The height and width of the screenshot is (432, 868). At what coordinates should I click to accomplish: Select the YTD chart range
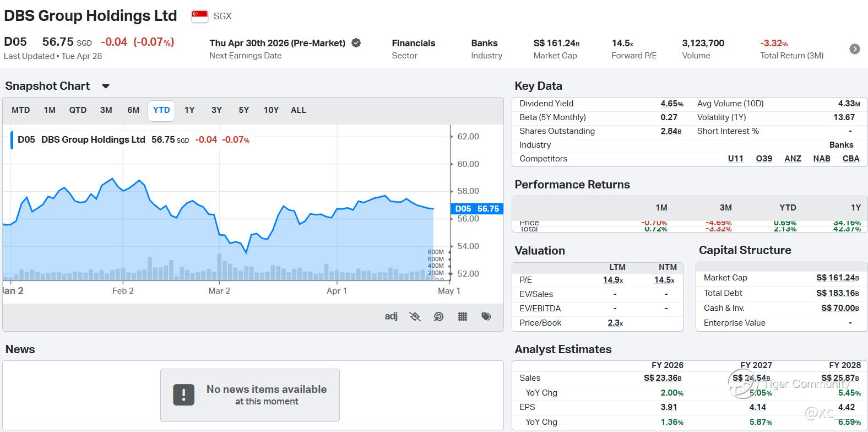tap(161, 110)
